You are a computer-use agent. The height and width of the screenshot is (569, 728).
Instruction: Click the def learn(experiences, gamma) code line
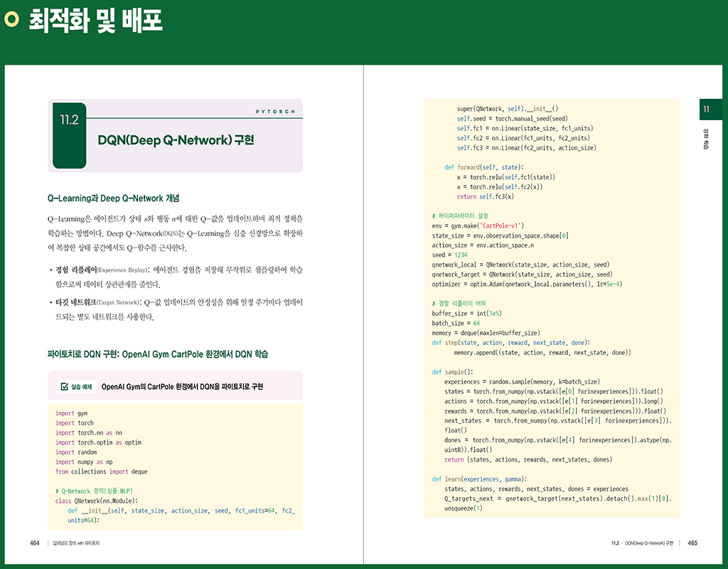(x=479, y=479)
